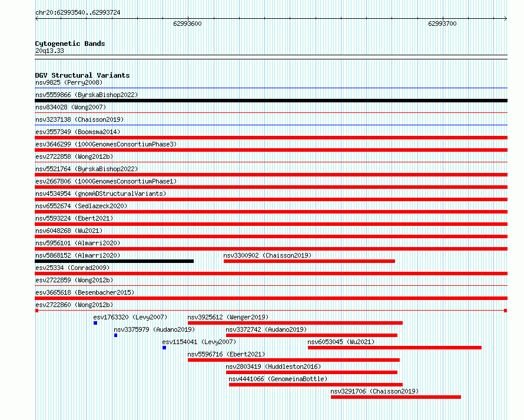Open variant esv1154041 (Levy2007) label
Viewport: 524px width, 420px height.
click(x=199, y=342)
